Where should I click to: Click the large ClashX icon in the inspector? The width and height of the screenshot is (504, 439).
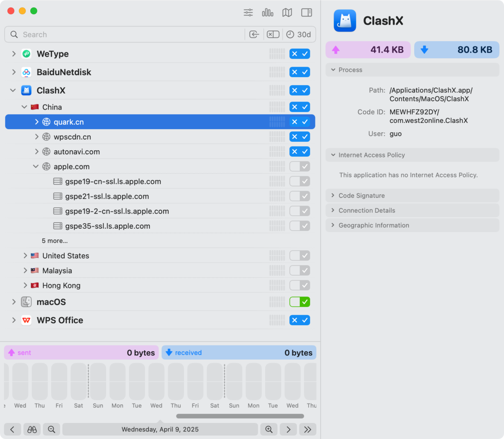[x=345, y=21]
